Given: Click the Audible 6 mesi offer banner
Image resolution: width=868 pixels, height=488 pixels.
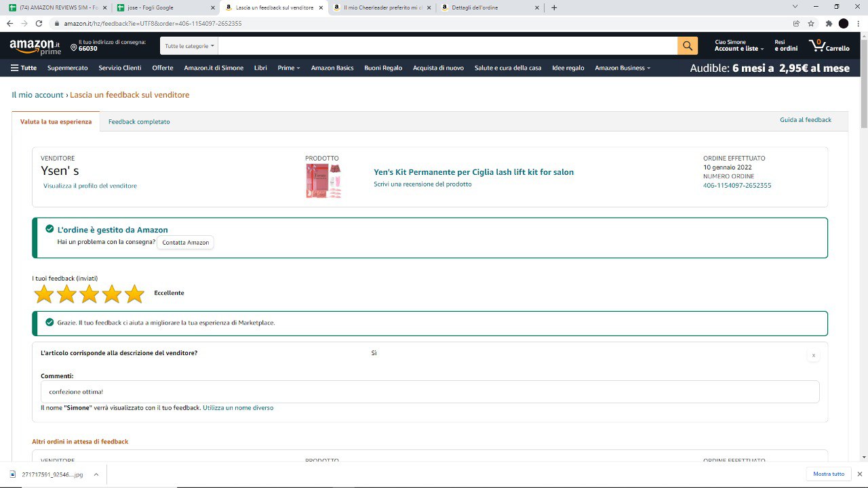Looking at the screenshot, I should tap(770, 68).
